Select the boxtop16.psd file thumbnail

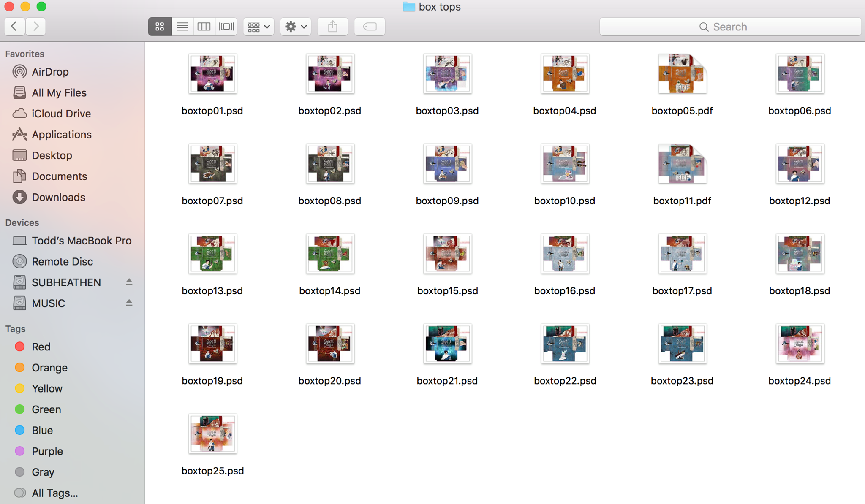click(565, 253)
